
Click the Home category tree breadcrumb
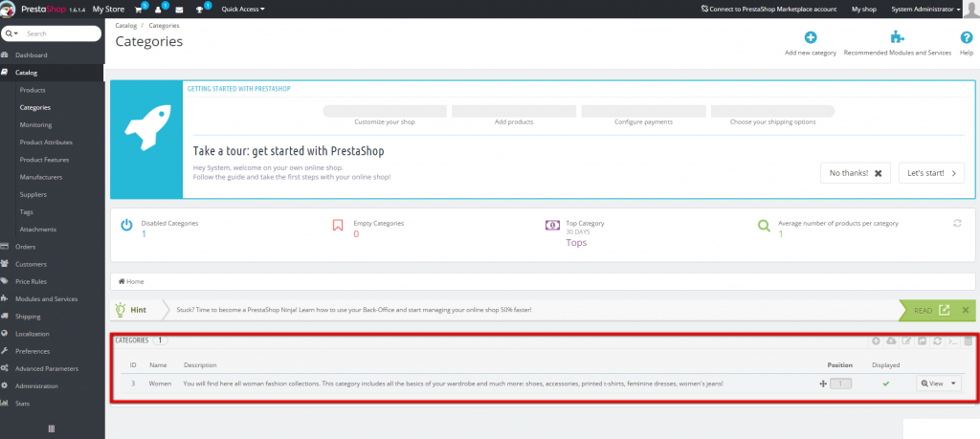tap(131, 281)
